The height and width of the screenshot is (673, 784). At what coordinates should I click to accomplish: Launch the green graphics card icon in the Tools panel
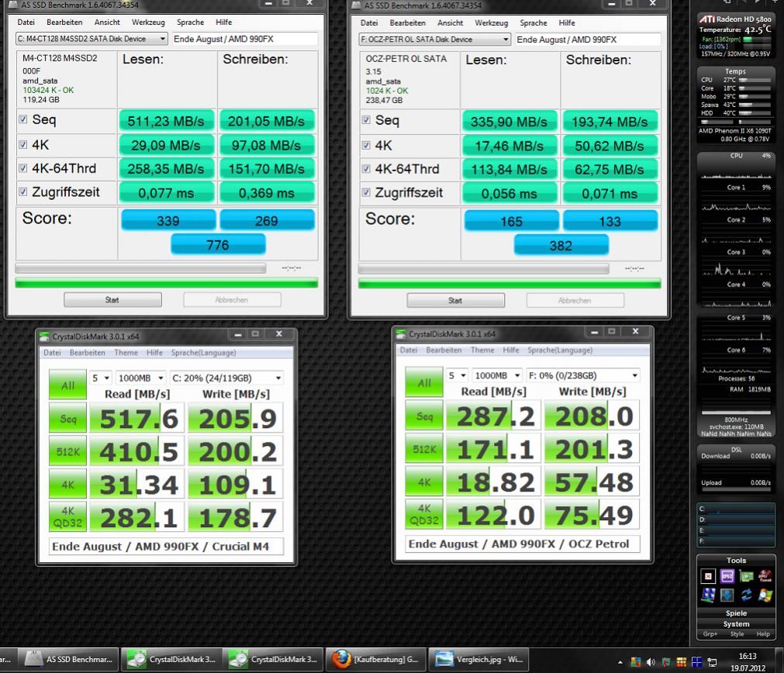(747, 577)
